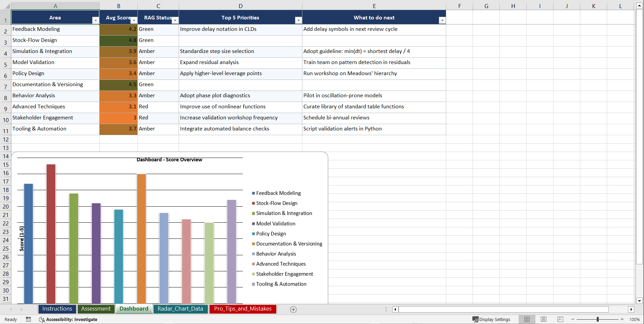Open the Pro_Tips_and_Mistakes tab
The image size is (644, 324).
coord(243,309)
